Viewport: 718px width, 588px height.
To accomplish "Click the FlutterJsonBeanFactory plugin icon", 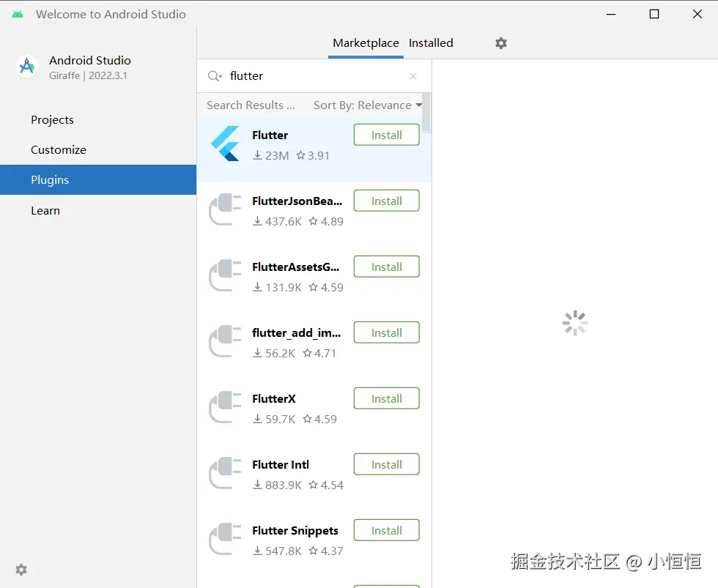I will point(225,209).
